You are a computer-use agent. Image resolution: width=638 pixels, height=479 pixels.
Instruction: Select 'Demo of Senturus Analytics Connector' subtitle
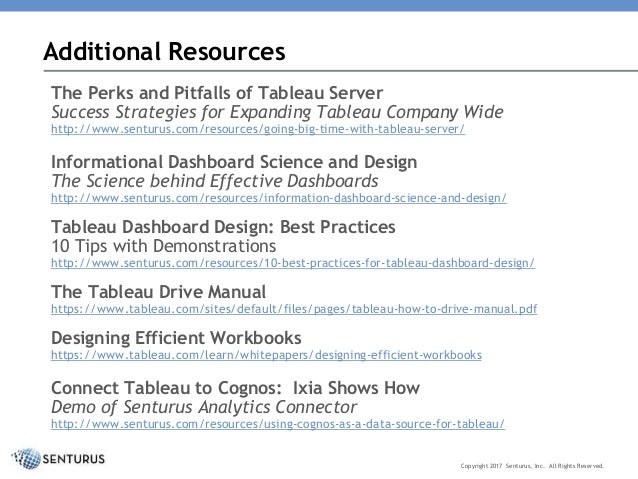tap(204, 407)
